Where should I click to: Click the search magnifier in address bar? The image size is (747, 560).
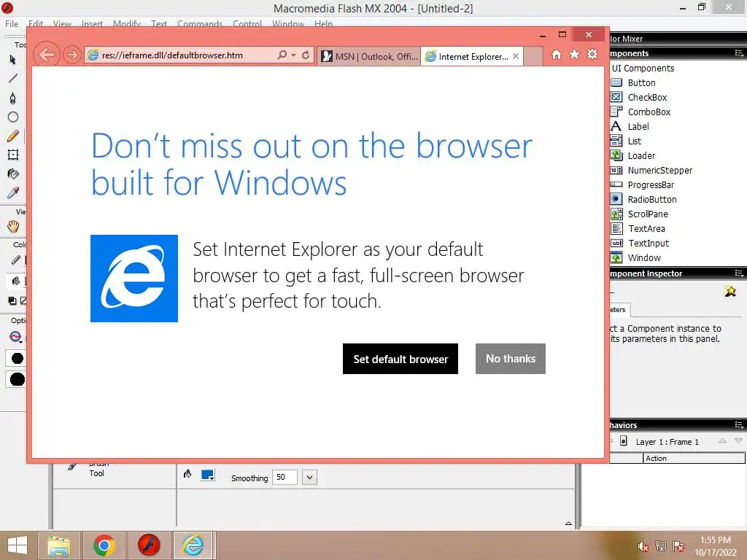click(x=282, y=55)
